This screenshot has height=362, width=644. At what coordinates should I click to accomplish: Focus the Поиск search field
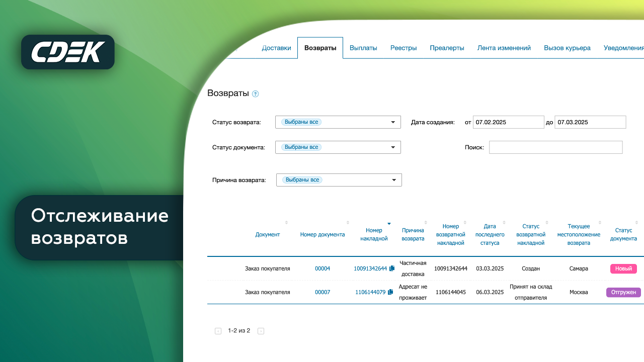pyautogui.click(x=555, y=147)
